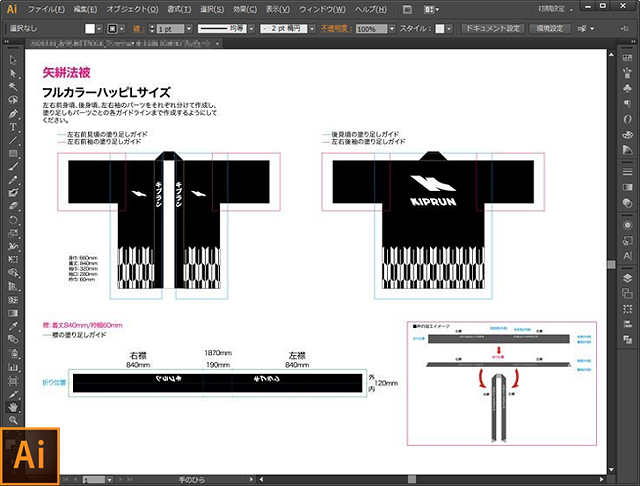Viewport: 640px width, 486px height.
Task: Select the Magic Wand tool
Action: [x=13, y=87]
